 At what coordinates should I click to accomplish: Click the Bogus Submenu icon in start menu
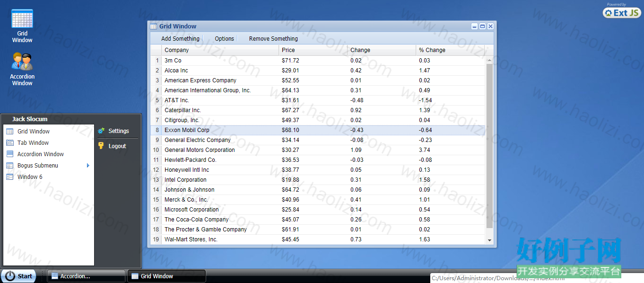coord(9,166)
